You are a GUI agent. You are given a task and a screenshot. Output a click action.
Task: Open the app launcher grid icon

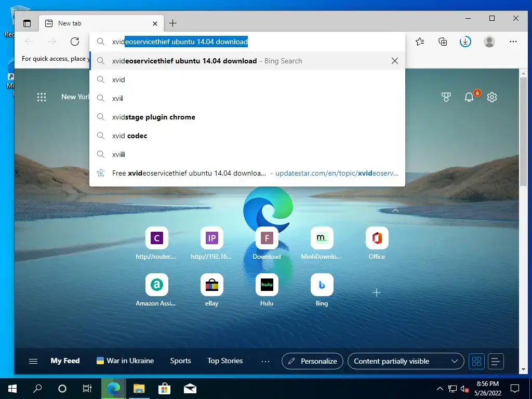(42, 97)
